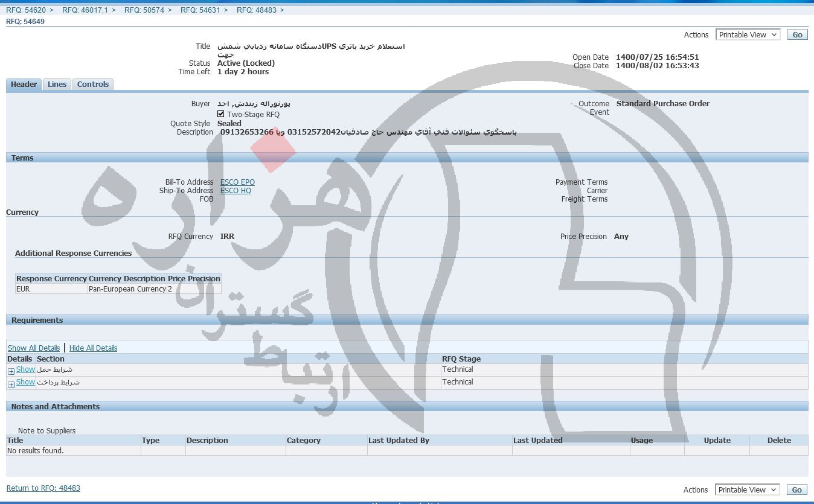Open breadcrumb RFQ: 50574
814x504 pixels.
[x=144, y=10]
